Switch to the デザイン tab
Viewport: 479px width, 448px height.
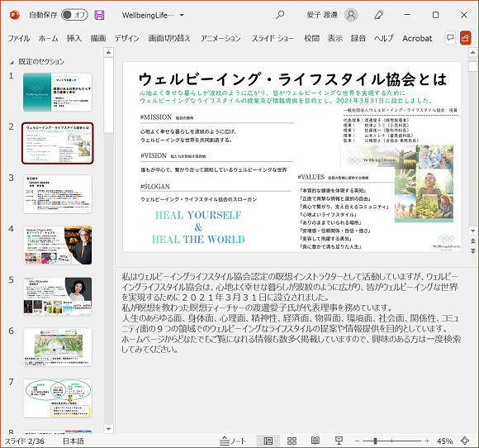[127, 38]
